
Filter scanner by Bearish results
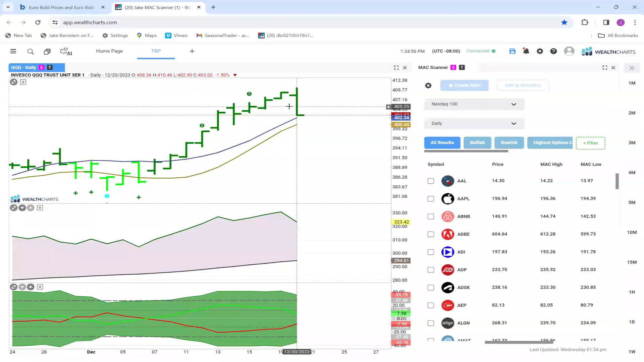[509, 143]
